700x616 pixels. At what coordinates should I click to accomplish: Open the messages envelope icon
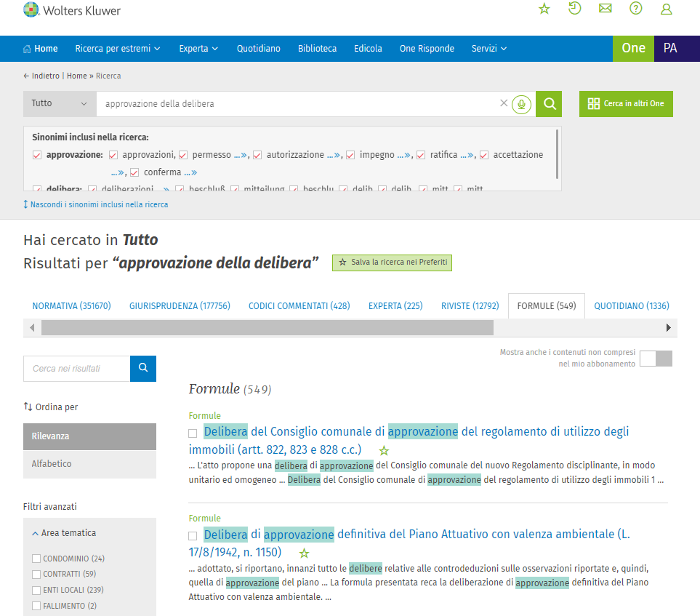[x=605, y=9]
